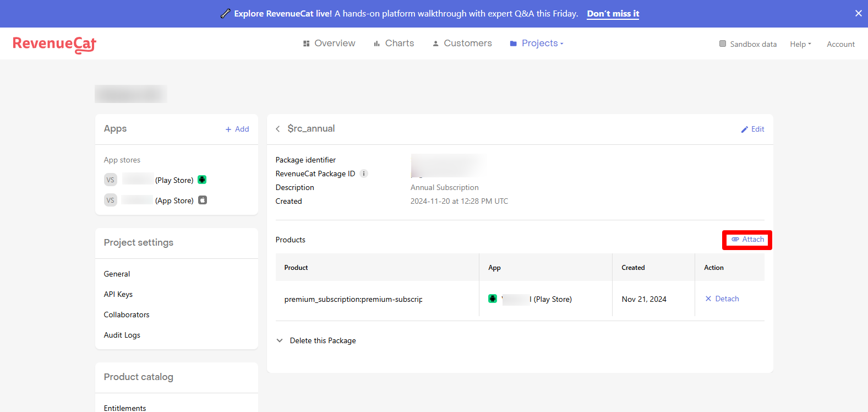Click the RevenueCat logo
This screenshot has width=868, height=412.
pyautogui.click(x=54, y=44)
